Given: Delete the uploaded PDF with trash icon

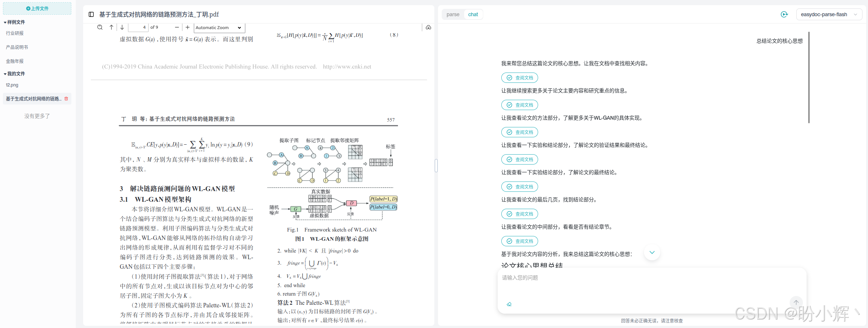Looking at the screenshot, I should 66,99.
